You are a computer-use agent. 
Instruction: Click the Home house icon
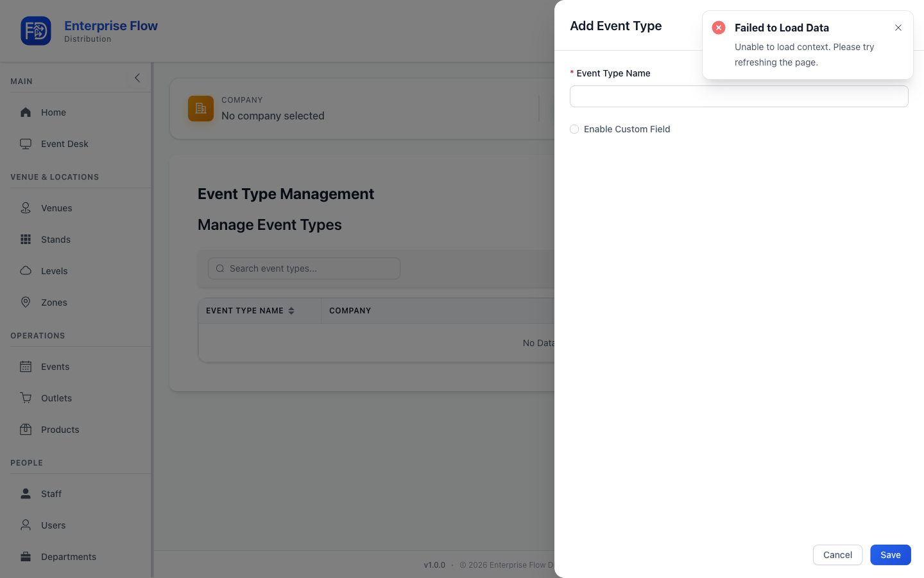pos(26,112)
